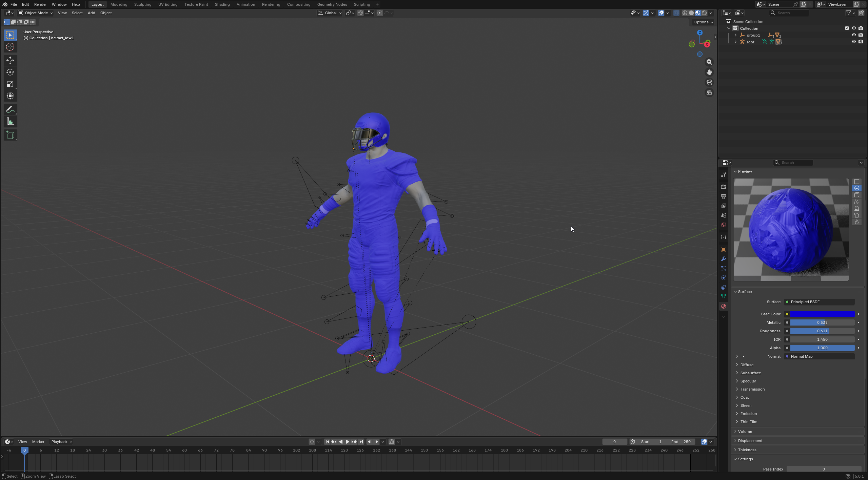Select the Move tool

point(10,60)
